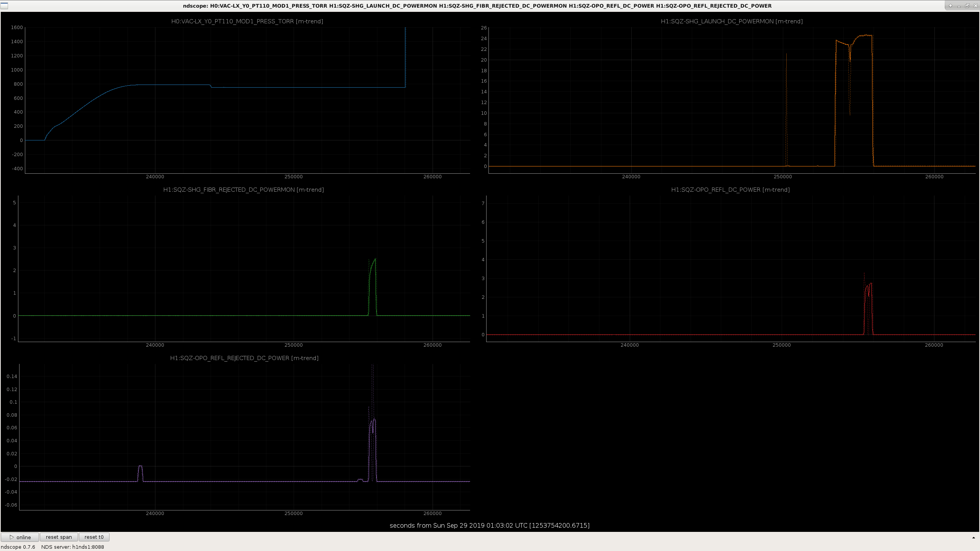Select the H1:SQZ-OPO_REFL_DC_POWER plot title
Screen dimensions: 980x551
(x=730, y=190)
